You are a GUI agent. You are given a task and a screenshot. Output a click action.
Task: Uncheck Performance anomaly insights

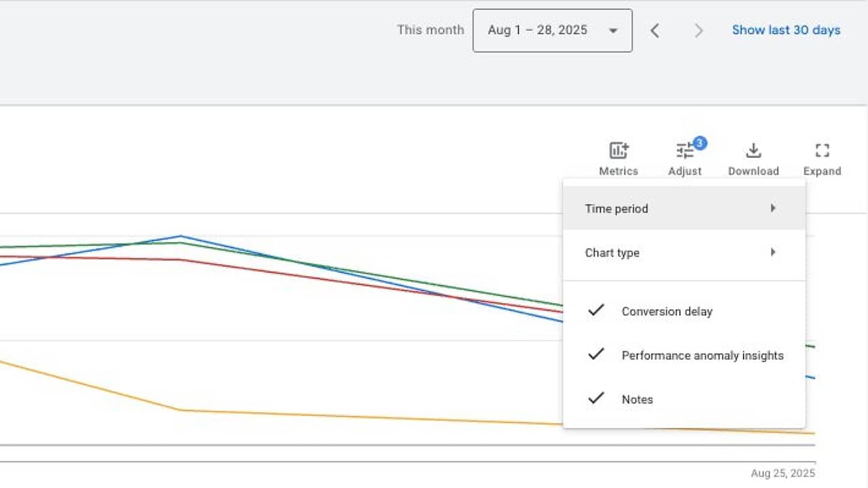tap(702, 355)
